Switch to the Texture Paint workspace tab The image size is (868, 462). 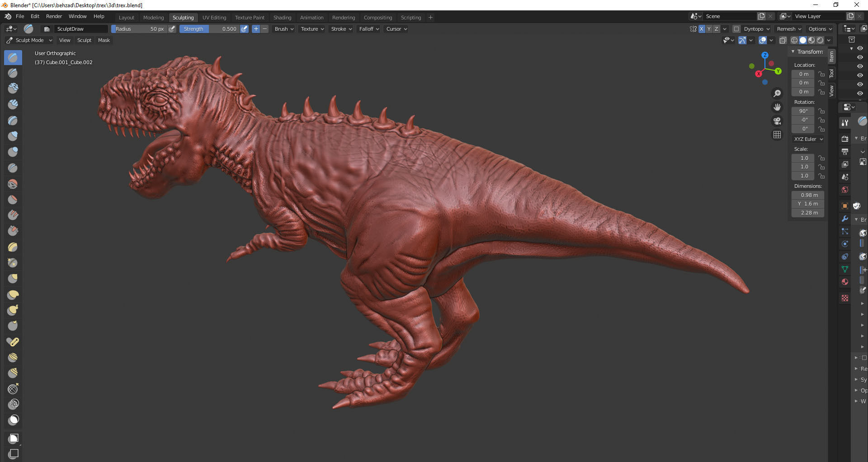[250, 18]
